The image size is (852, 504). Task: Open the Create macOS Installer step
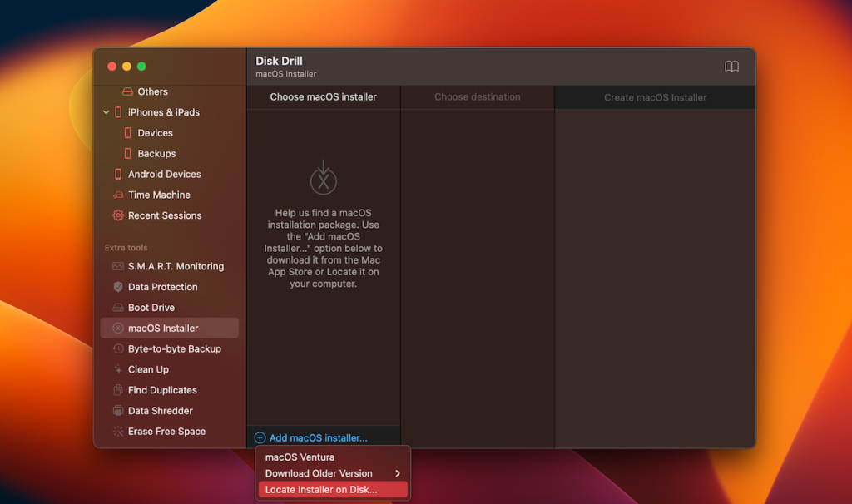pyautogui.click(x=654, y=97)
